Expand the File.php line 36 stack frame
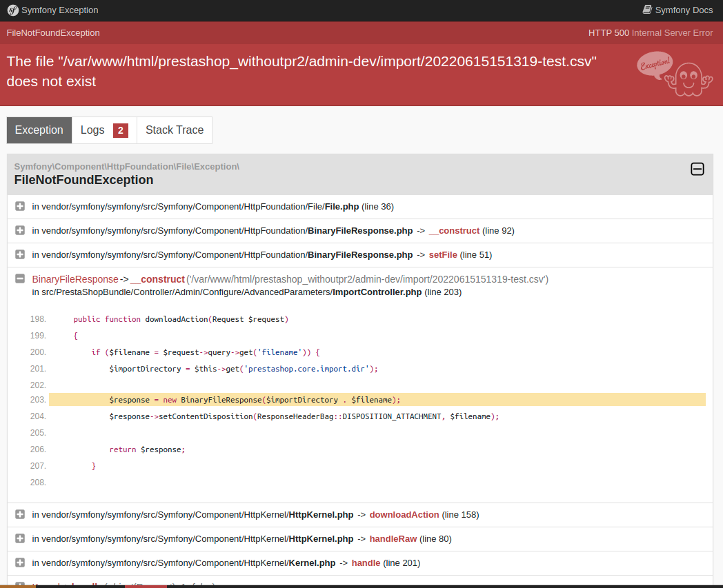 [19, 205]
